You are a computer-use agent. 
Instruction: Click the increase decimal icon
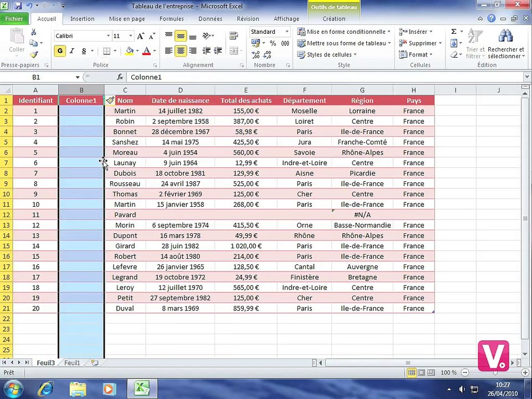[x=255, y=55]
